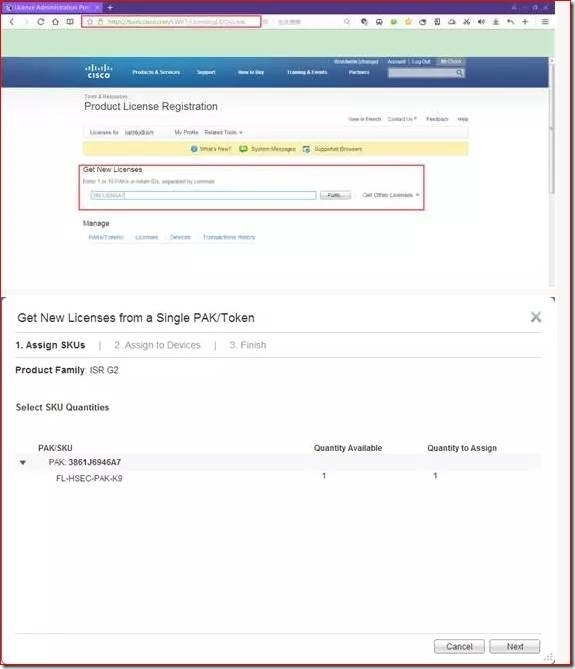Click the browser search magnifier icon
Screen dimensions: 575x669
pos(347,21)
